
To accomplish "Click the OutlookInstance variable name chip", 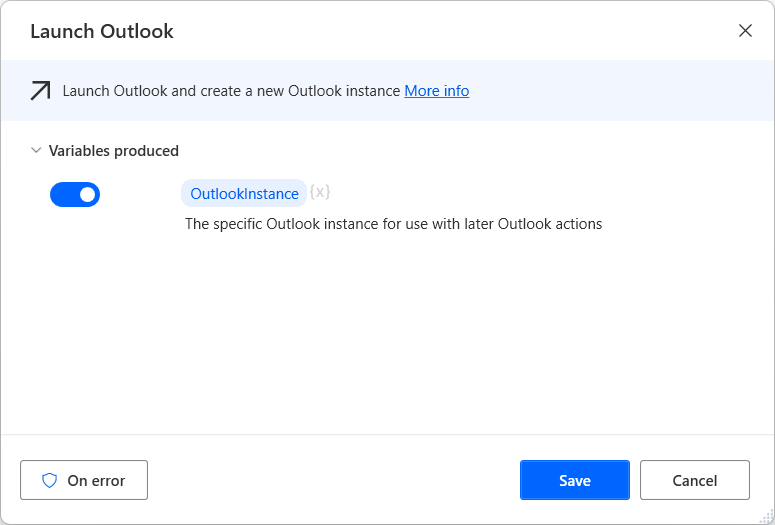I will tap(244, 193).
